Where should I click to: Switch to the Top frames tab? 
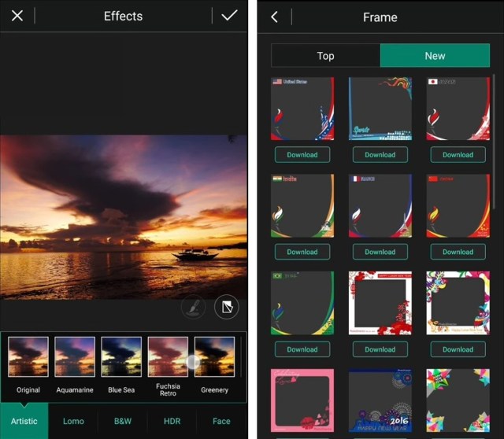click(x=325, y=56)
